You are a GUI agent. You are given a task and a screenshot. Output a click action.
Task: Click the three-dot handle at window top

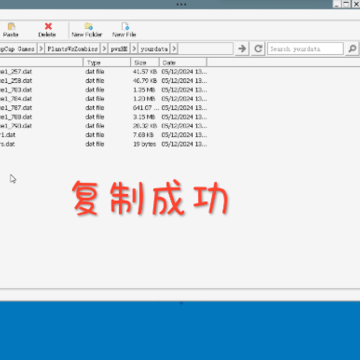pyautogui.click(x=181, y=4)
